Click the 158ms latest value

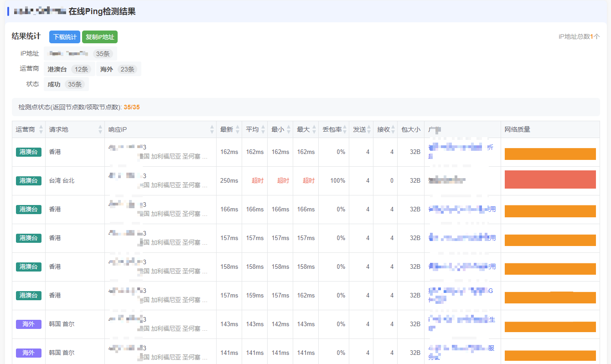click(x=229, y=267)
